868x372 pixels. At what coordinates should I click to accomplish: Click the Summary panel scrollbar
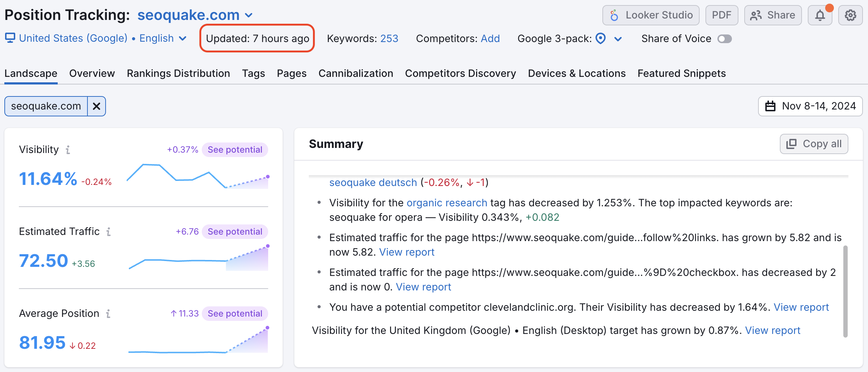click(845, 292)
